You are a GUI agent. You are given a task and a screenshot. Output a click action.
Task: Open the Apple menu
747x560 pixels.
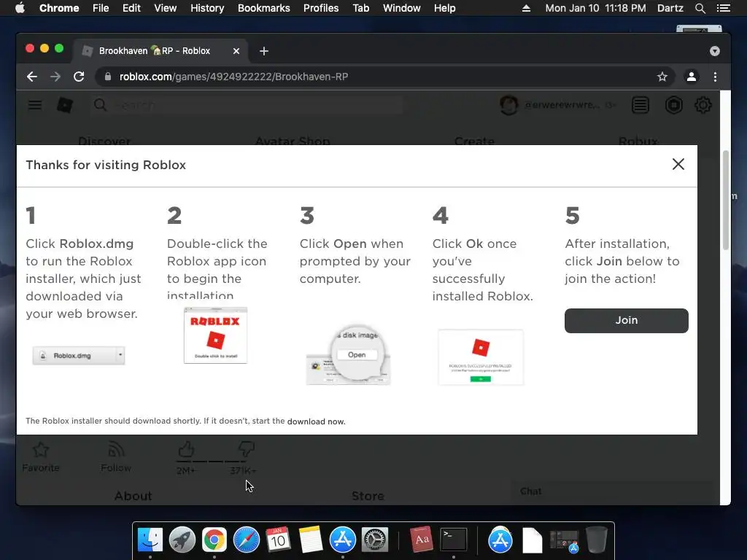20,8
